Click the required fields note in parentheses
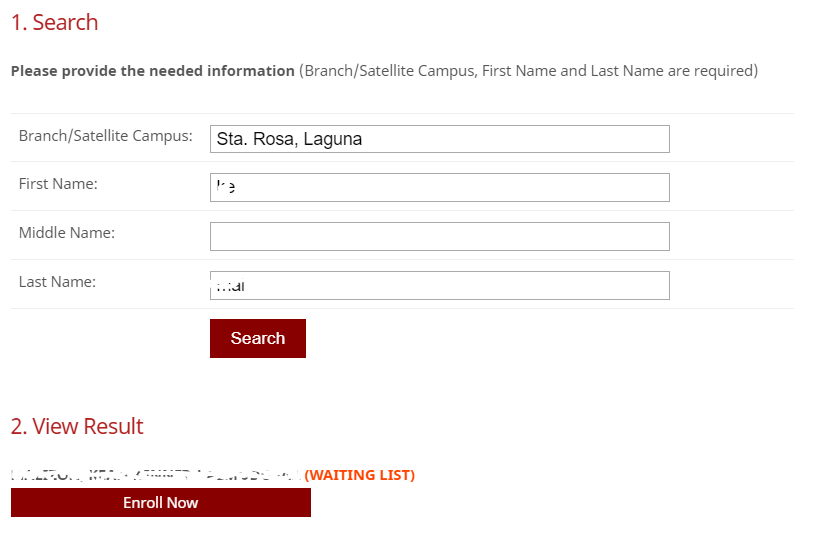The height and width of the screenshot is (537, 814). [528, 71]
